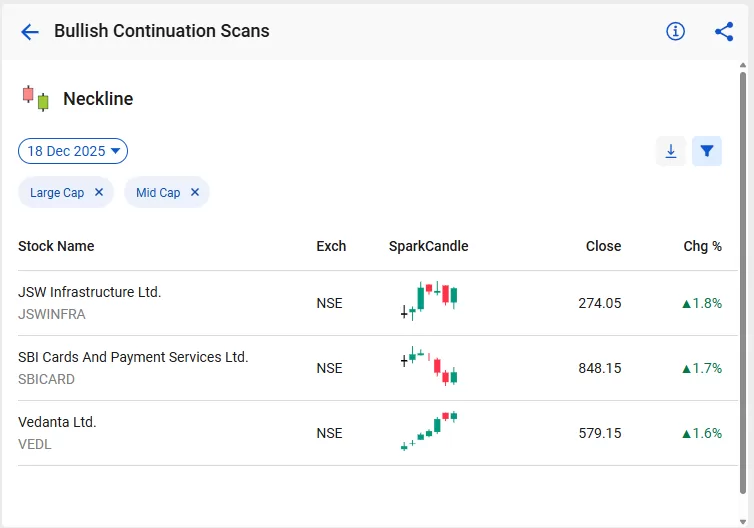Image resolution: width=754 pixels, height=528 pixels.
Task: Sort by Close column header
Action: tap(603, 246)
